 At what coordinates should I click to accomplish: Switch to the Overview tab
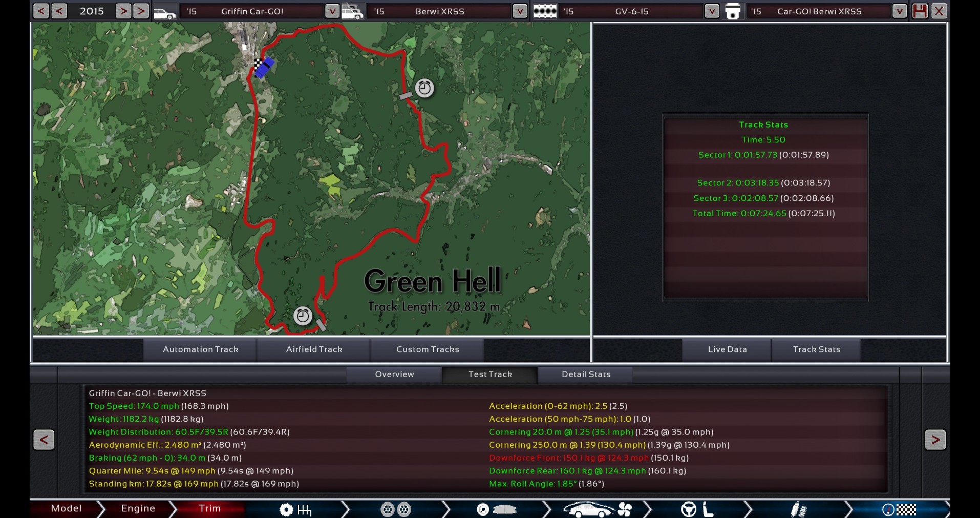pyautogui.click(x=394, y=375)
